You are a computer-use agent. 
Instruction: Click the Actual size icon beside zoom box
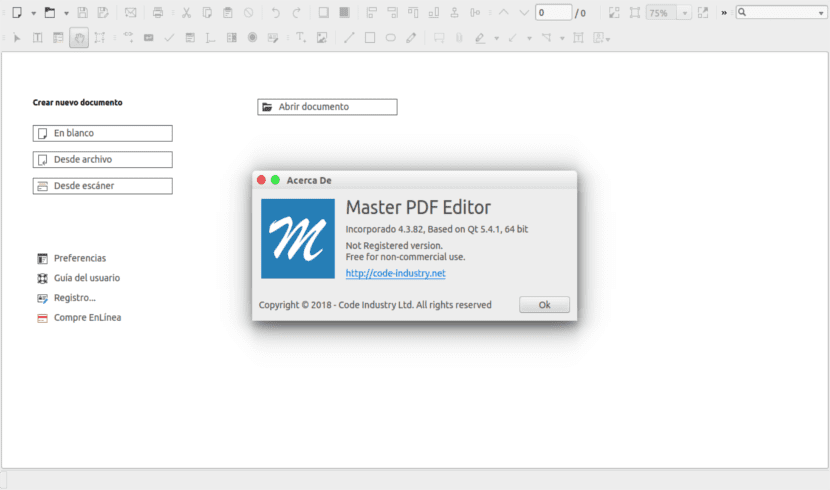pos(635,13)
